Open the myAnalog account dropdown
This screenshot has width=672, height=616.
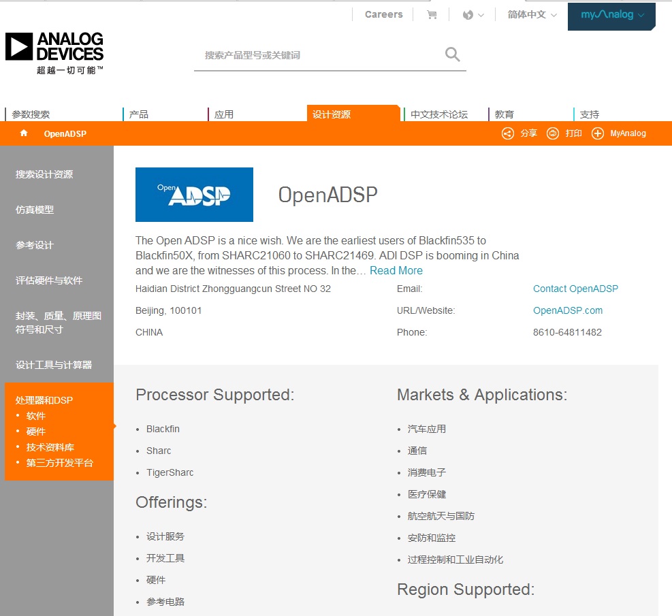click(611, 16)
